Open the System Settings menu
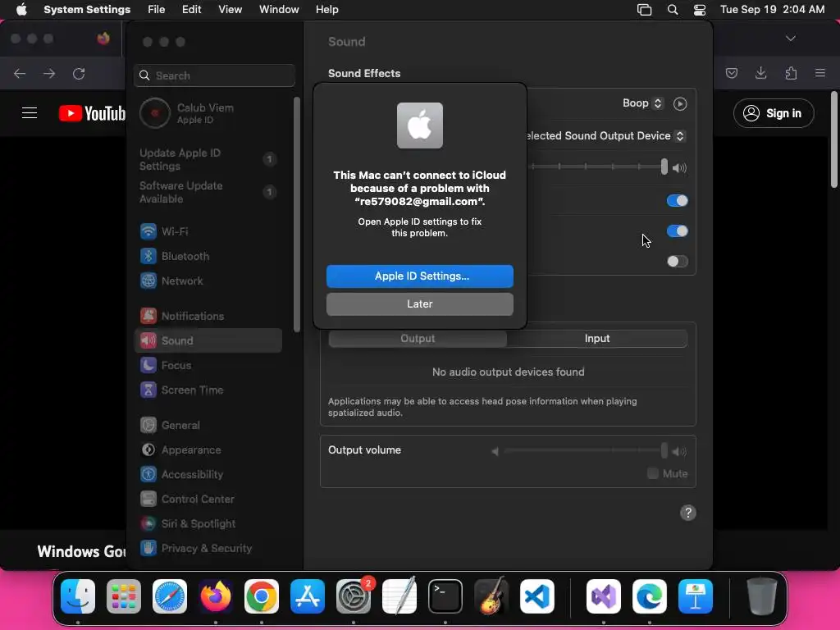Image resolution: width=840 pixels, height=630 pixels. (87, 10)
